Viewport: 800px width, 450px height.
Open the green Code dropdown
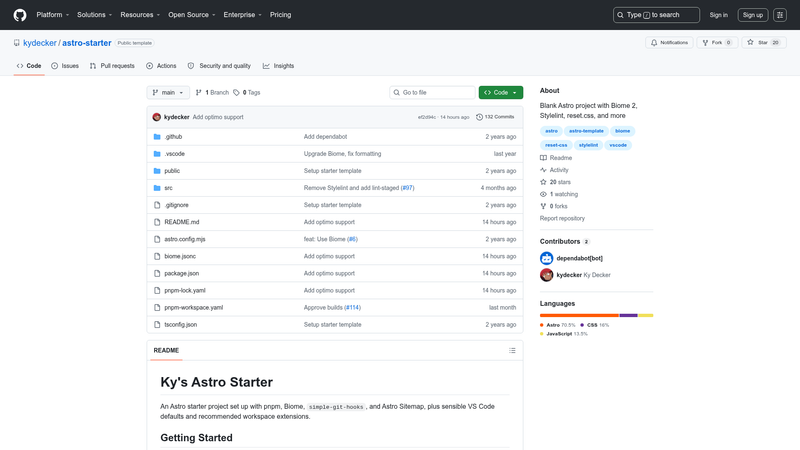click(501, 93)
